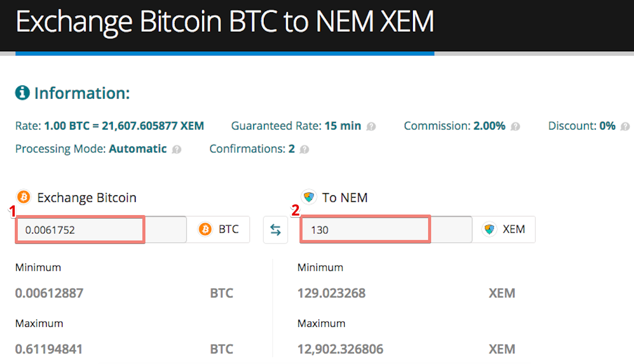Image resolution: width=634 pixels, height=364 pixels.
Task: Select the maximum BTC value 0.61194841
Action: point(49,349)
